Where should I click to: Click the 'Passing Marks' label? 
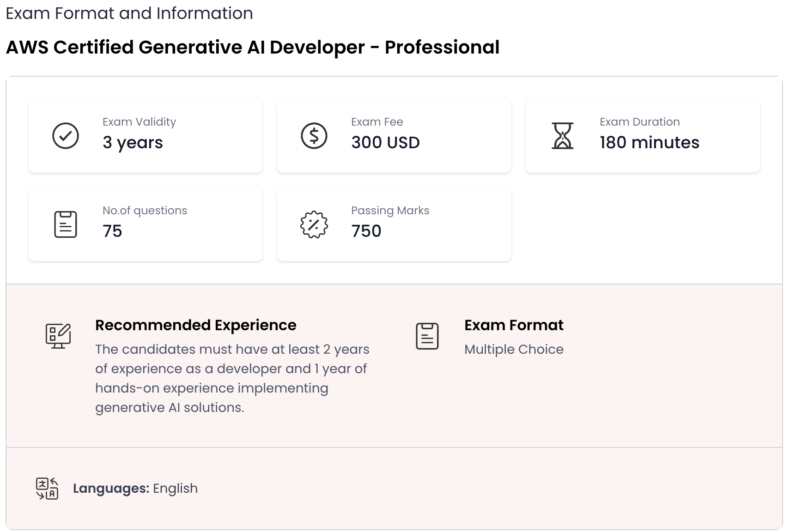[x=390, y=211]
